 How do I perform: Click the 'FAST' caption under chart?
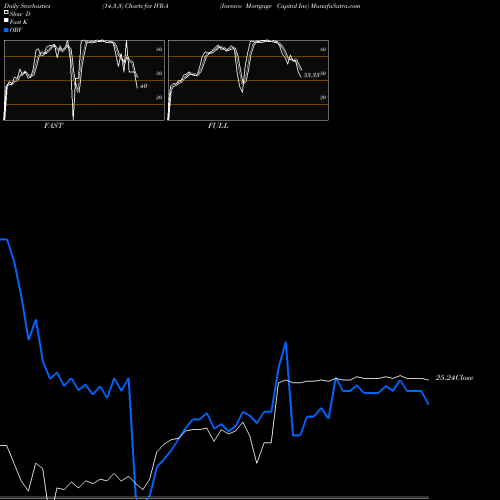[x=53, y=126]
